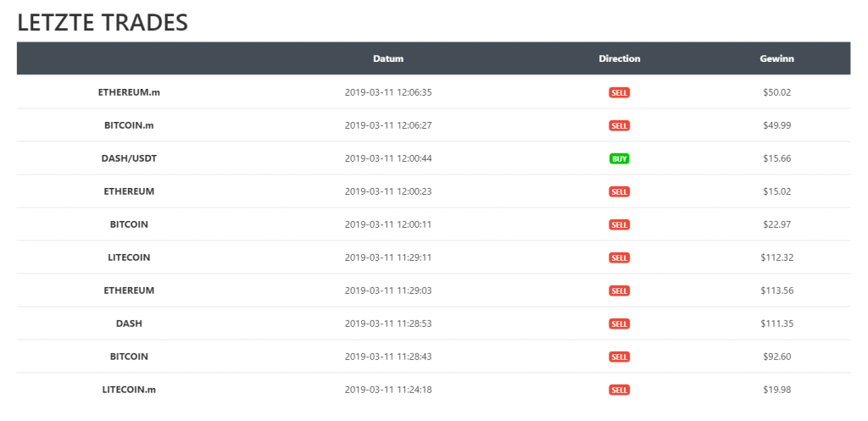Image resolution: width=868 pixels, height=421 pixels.
Task: Click the SELL badge for DASH at 11:28:53
Action: (x=619, y=324)
